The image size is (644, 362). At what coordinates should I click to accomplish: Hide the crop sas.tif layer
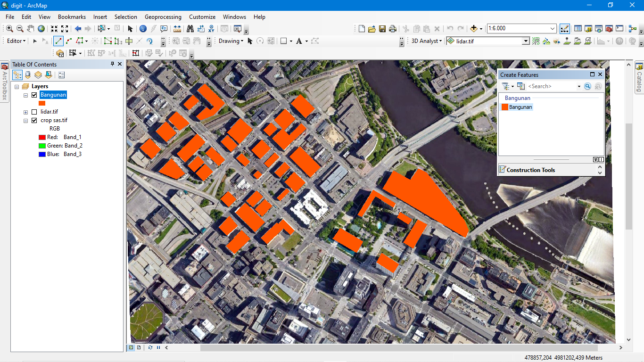(x=34, y=120)
